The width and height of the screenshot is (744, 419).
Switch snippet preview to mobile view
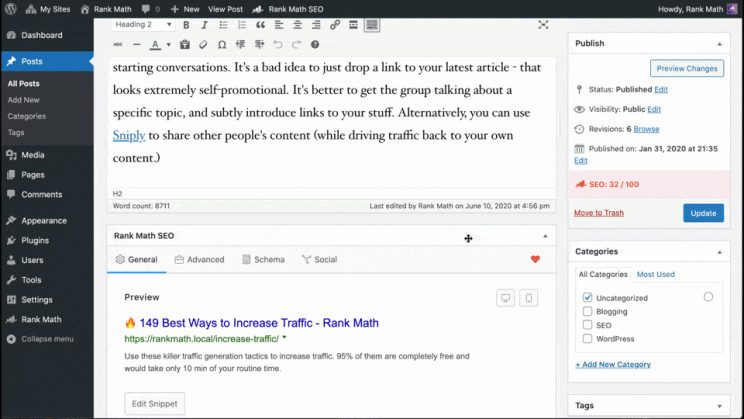[x=529, y=298]
